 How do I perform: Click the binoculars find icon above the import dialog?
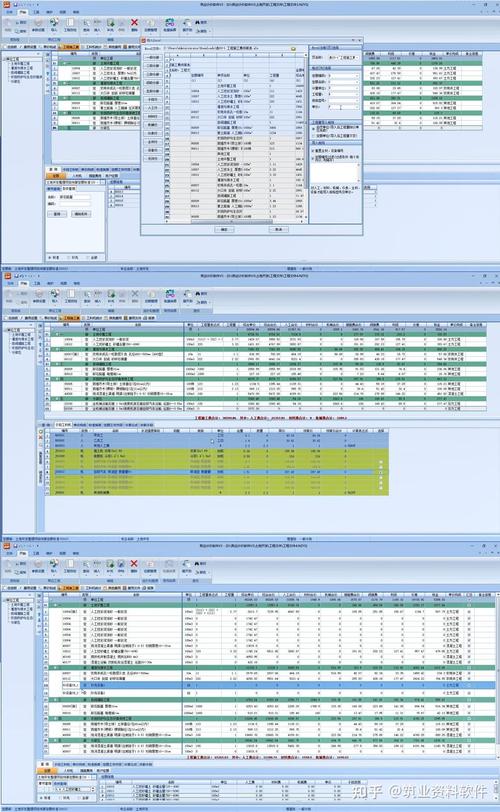coord(197,22)
